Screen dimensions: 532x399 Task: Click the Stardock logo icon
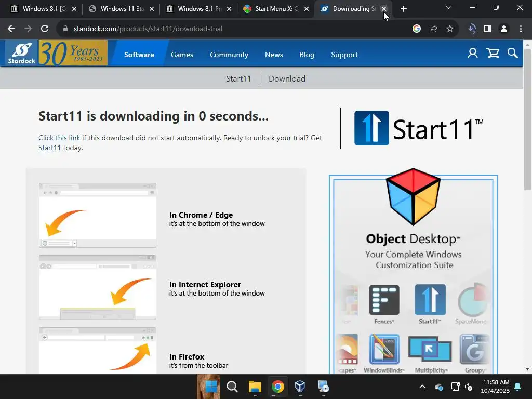(22, 53)
